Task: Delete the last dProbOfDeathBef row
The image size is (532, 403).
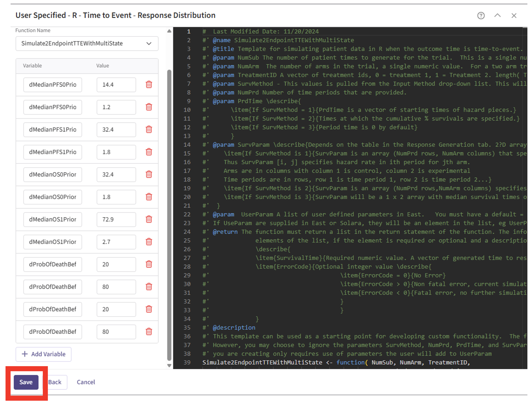Action: (149, 332)
